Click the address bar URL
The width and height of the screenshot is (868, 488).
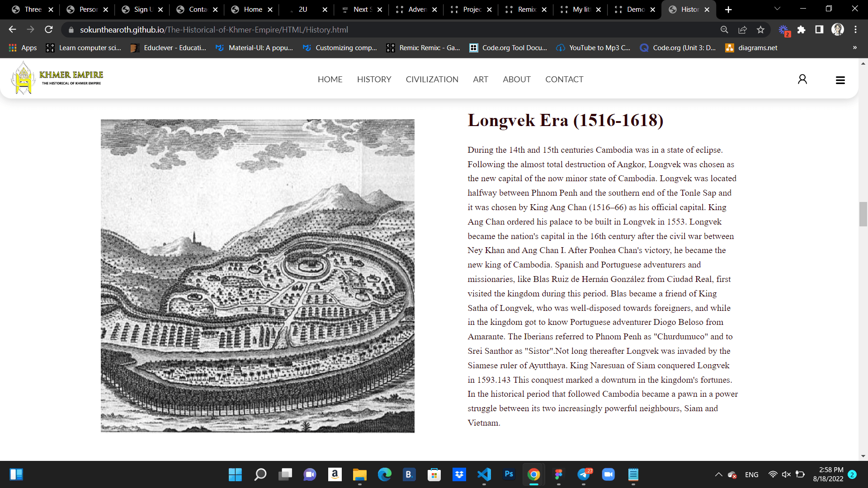tap(214, 29)
